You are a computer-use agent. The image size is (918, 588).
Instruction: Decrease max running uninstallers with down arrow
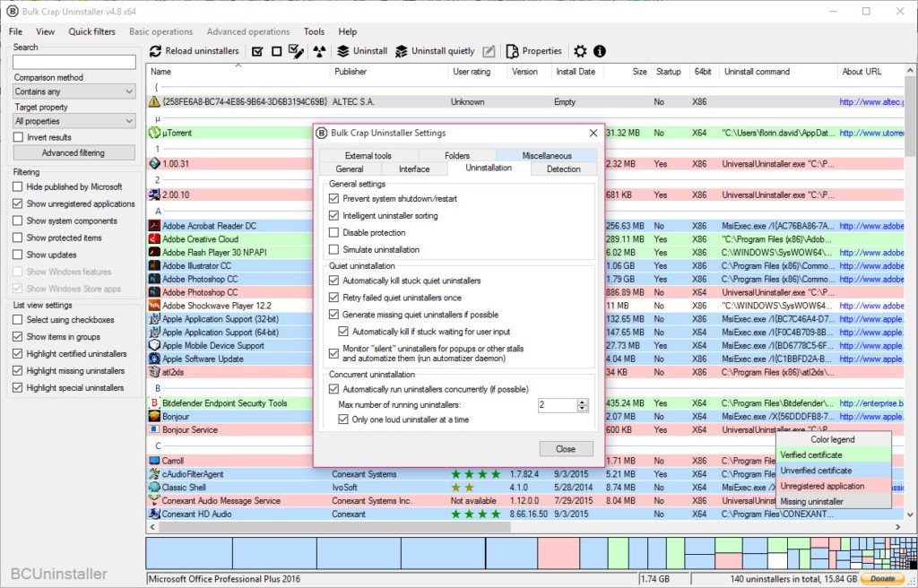(582, 408)
